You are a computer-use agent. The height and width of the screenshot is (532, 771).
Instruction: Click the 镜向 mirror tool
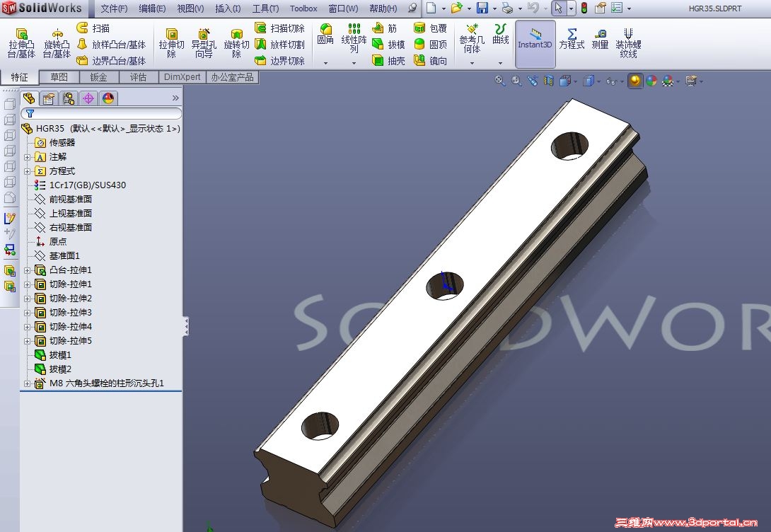coord(430,61)
